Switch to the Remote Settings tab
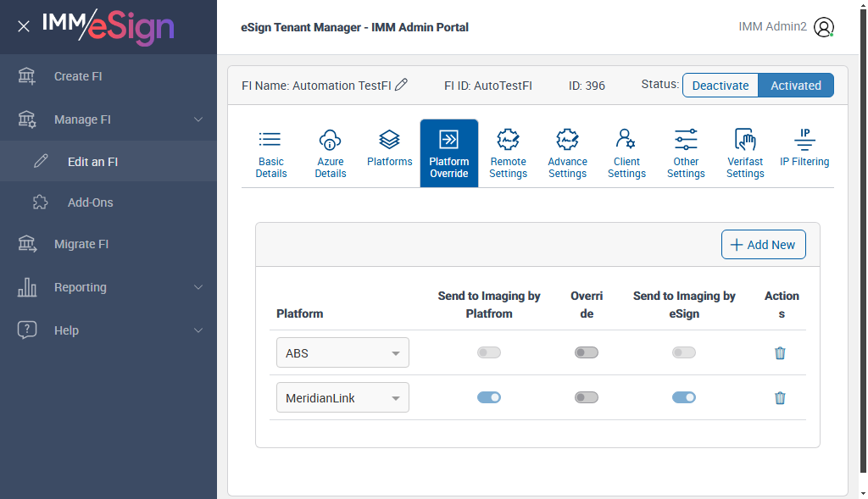The height and width of the screenshot is (499, 868). (x=508, y=153)
